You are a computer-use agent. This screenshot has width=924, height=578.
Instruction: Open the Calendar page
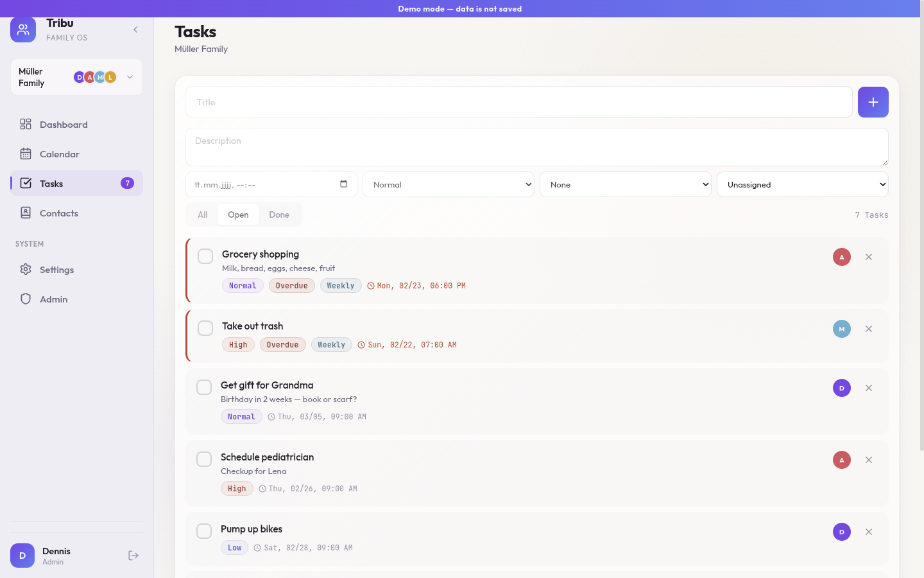tap(76, 154)
